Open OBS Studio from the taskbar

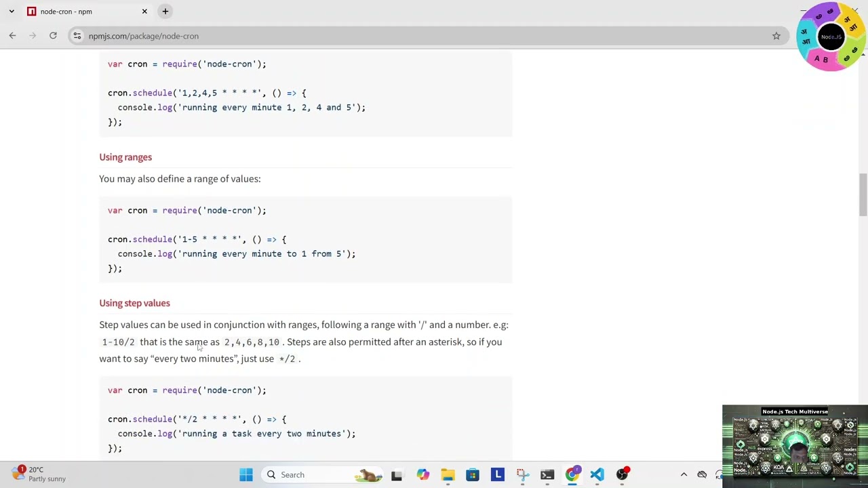(x=622, y=475)
